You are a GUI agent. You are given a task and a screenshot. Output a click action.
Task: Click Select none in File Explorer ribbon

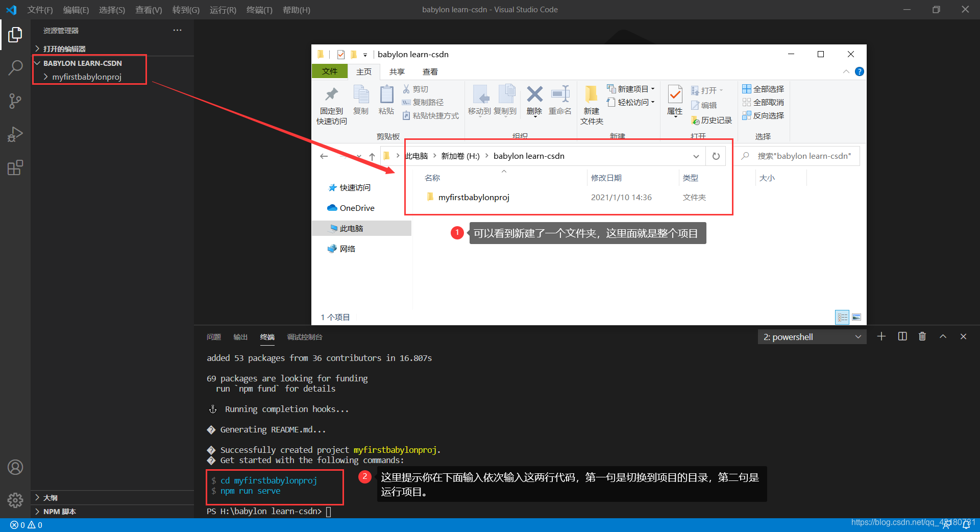click(x=763, y=102)
